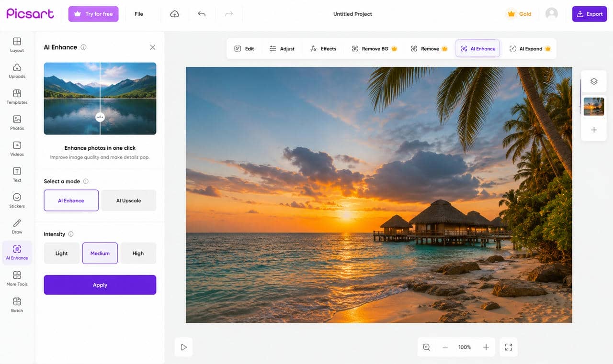Close the AI Enhance panel
The width and height of the screenshot is (613, 364).
(x=152, y=47)
